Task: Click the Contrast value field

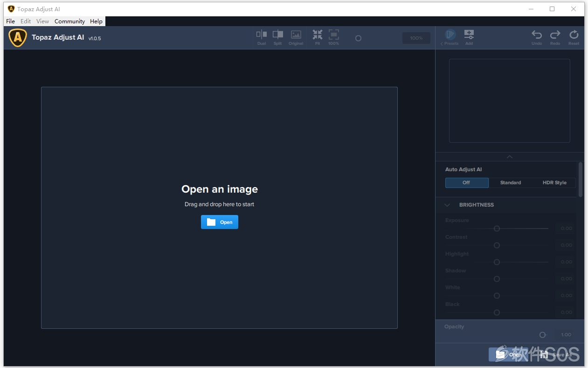Action: click(565, 245)
